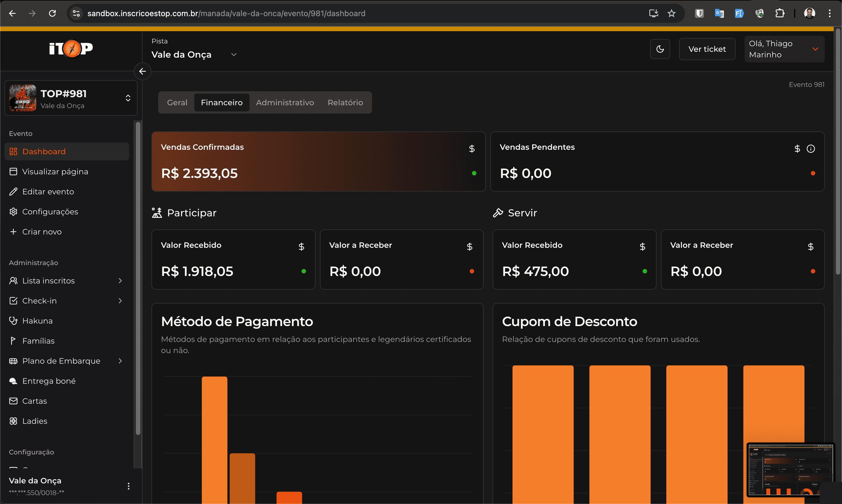The height and width of the screenshot is (504, 842).
Task: Click the iTOP logo
Action: coord(71,49)
